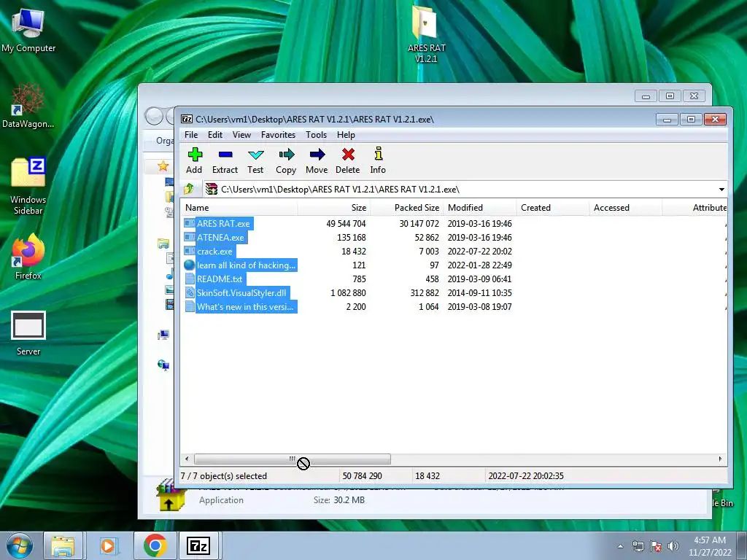Open Google Chrome from taskbar

click(x=155, y=545)
